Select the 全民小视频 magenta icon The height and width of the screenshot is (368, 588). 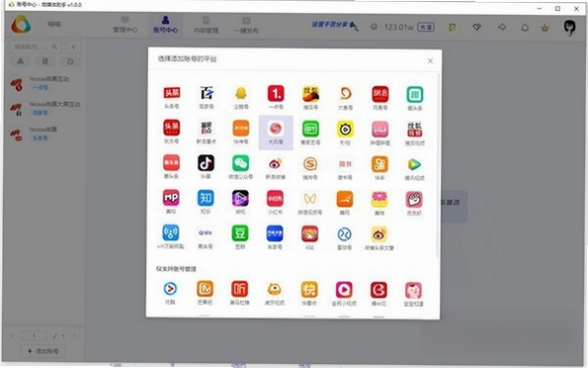click(x=344, y=290)
